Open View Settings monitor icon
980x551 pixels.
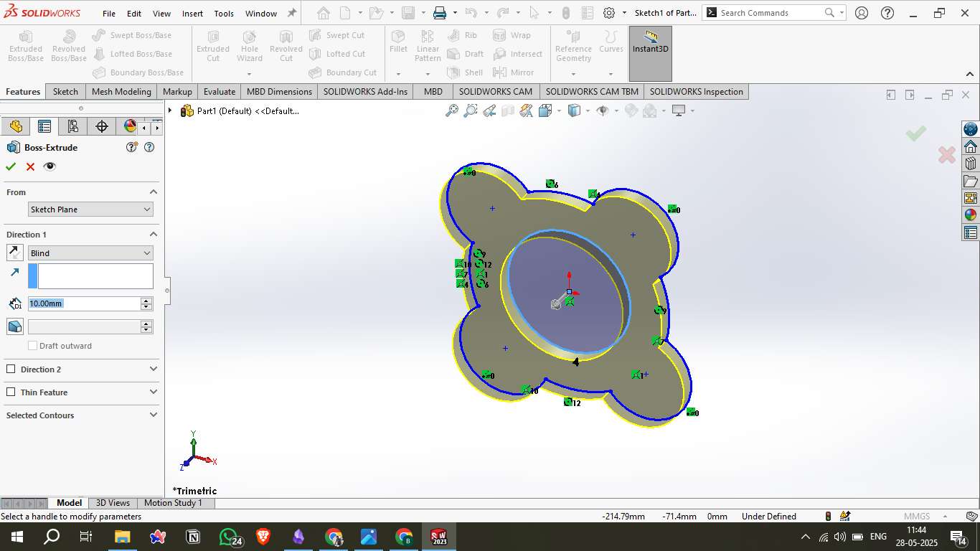(x=679, y=110)
